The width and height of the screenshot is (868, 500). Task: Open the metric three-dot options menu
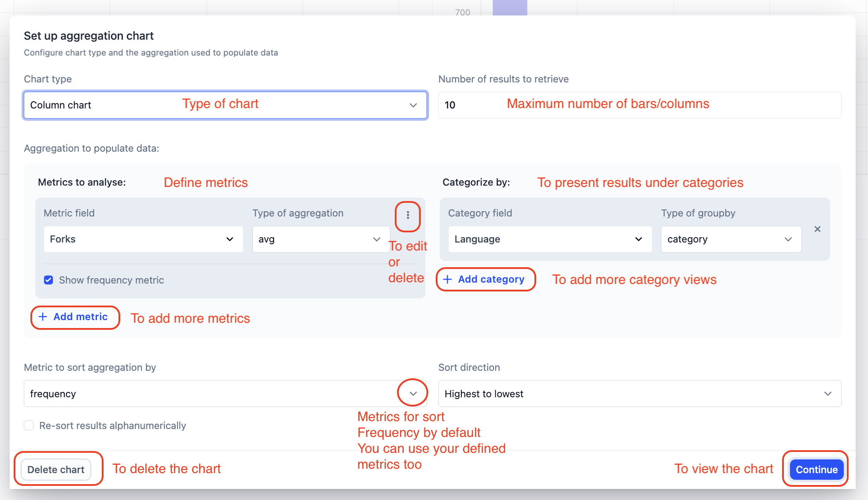[408, 215]
